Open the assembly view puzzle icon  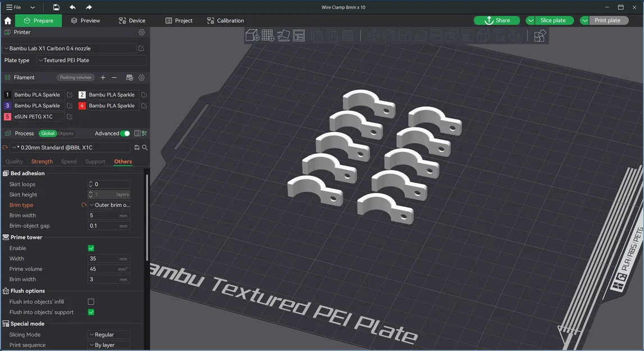pyautogui.click(x=540, y=36)
